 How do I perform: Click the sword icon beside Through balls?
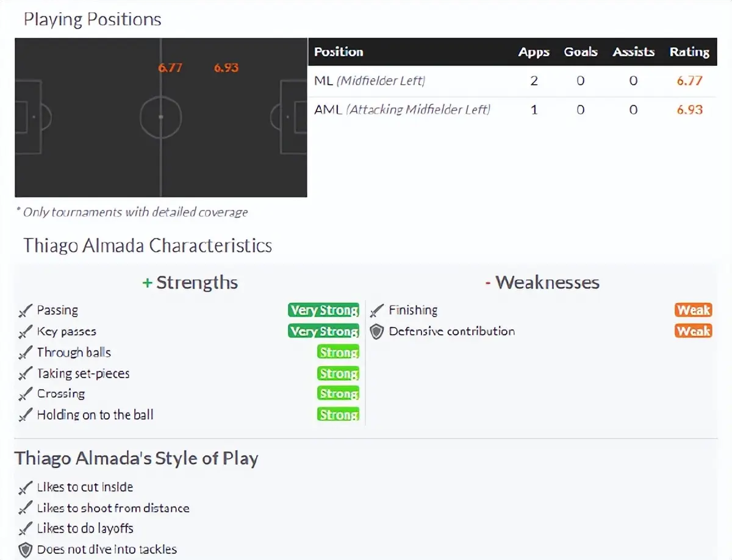click(x=24, y=353)
